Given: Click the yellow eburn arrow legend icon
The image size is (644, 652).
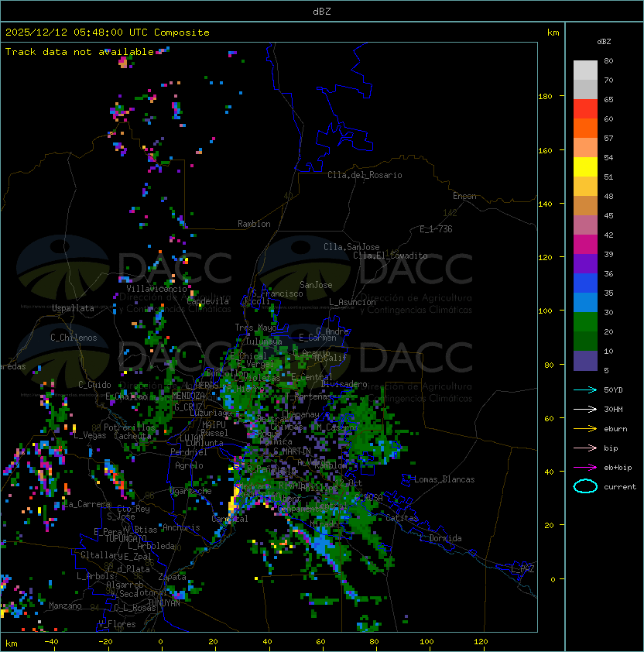Looking at the screenshot, I should tap(585, 428).
